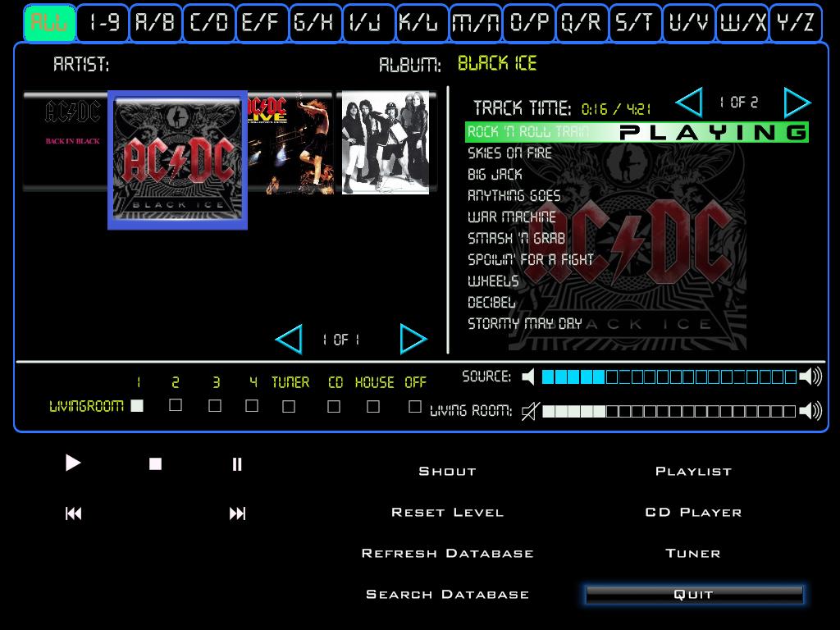Select the Back in Black album cover
The width and height of the screenshot is (840, 630).
pos(66,141)
